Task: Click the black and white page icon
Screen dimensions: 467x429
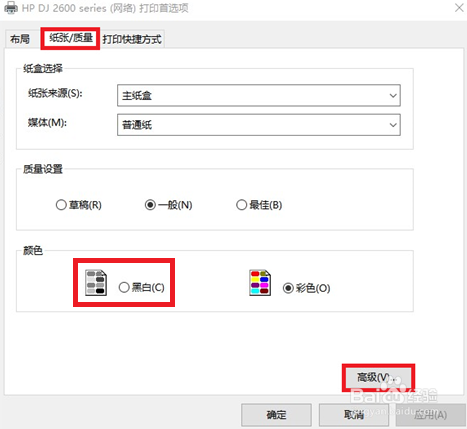Action: click(x=96, y=283)
